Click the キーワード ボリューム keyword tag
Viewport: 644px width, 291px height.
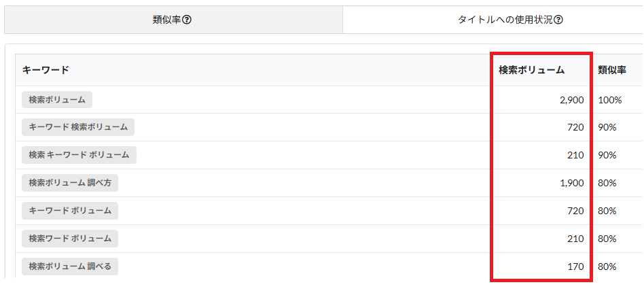[x=70, y=211]
